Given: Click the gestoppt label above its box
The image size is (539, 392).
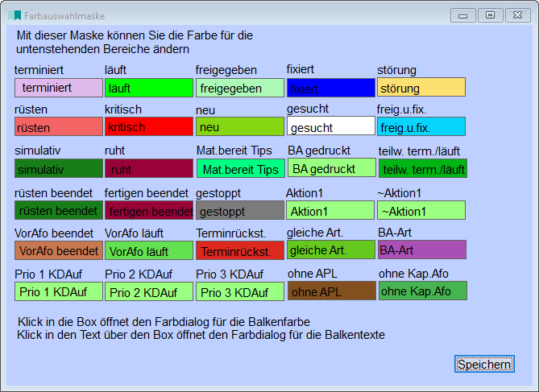Looking at the screenshot, I should point(218,193).
